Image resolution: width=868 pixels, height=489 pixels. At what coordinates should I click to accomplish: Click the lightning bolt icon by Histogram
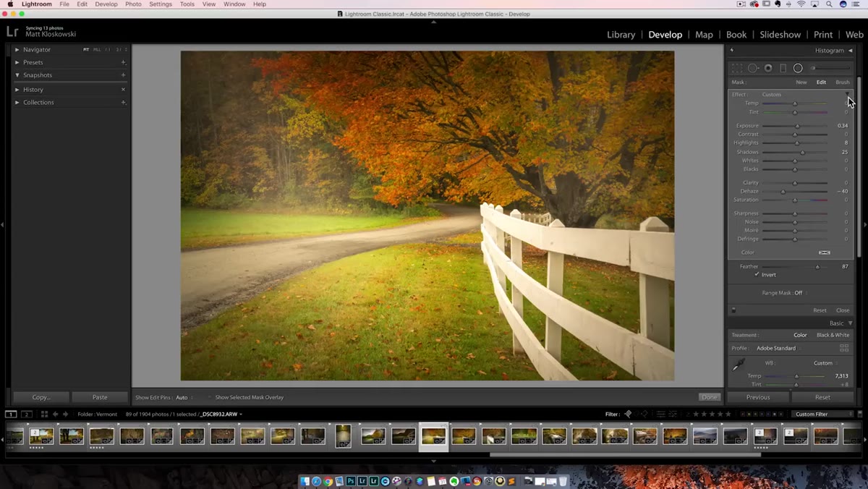tap(732, 51)
